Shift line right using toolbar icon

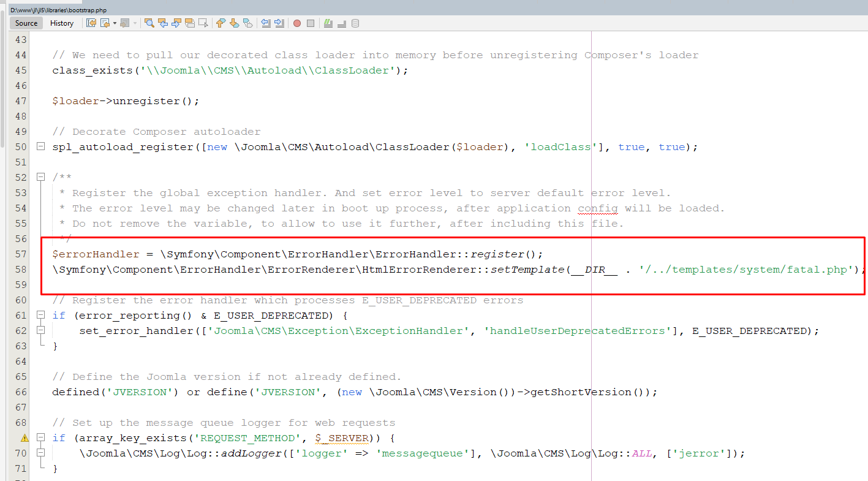click(x=279, y=23)
